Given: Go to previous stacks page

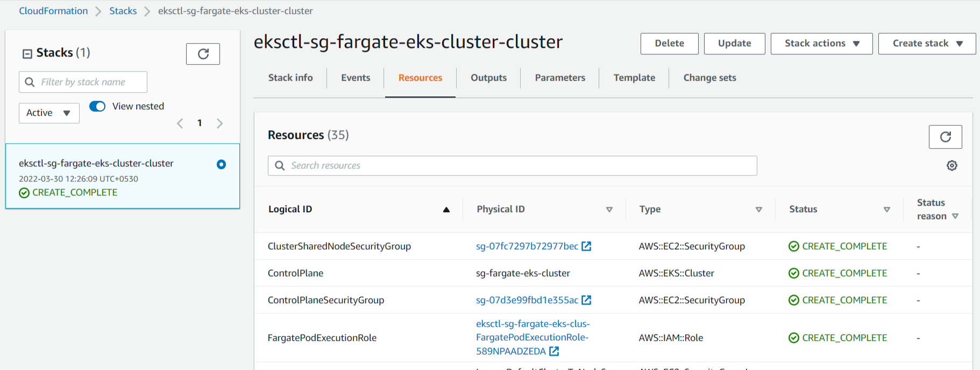Looking at the screenshot, I should coord(180,123).
